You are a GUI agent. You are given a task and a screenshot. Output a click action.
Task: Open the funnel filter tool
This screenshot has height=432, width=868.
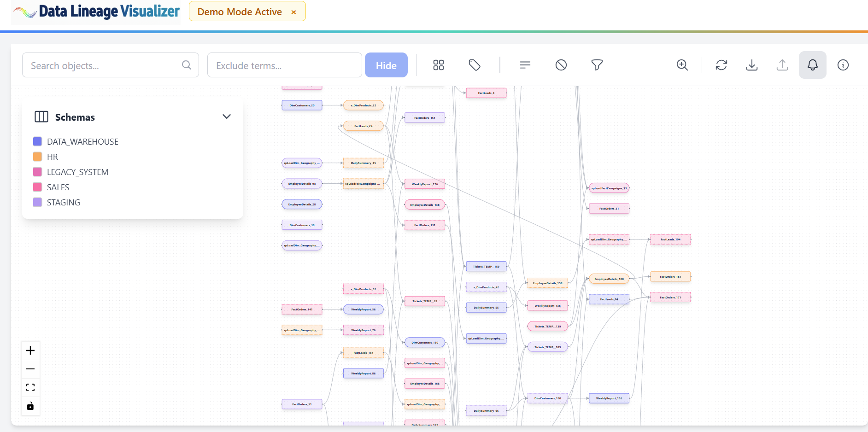coord(597,65)
